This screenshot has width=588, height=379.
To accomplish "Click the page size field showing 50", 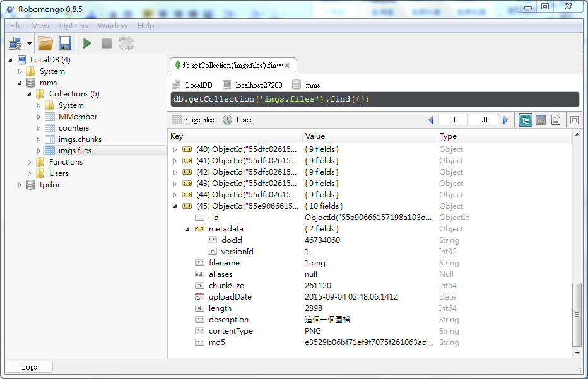I will pos(483,119).
